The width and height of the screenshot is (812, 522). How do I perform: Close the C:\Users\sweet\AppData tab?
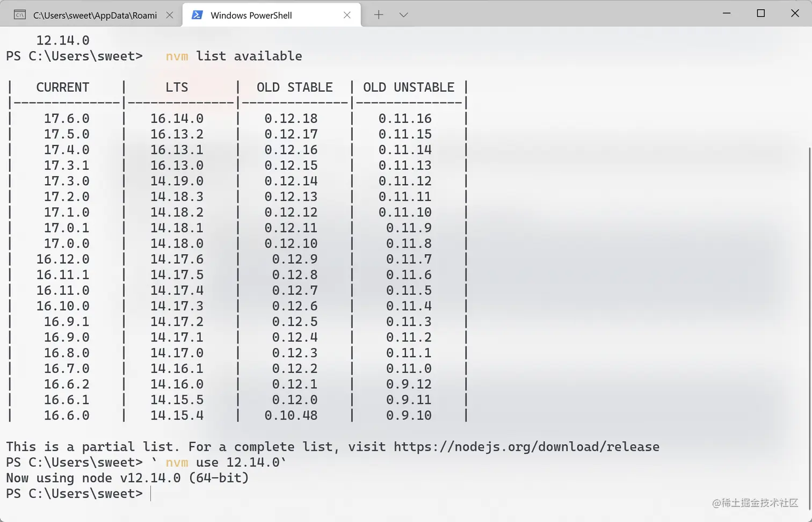(x=170, y=15)
